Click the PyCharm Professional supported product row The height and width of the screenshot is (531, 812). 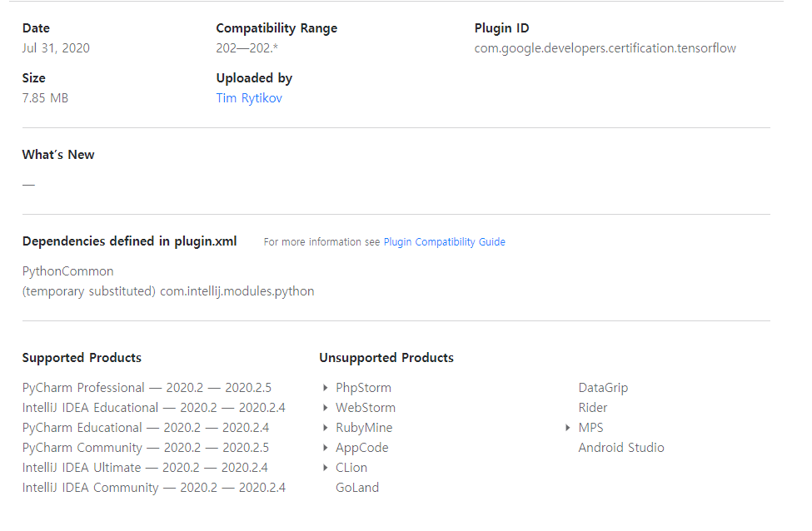[147, 388]
